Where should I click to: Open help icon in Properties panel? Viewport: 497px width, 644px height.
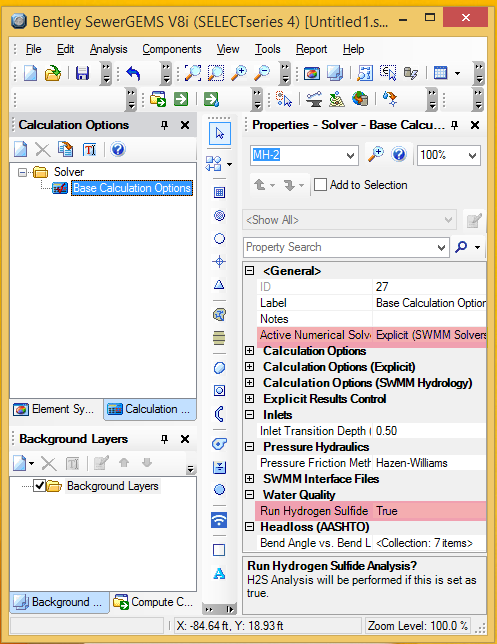pyautogui.click(x=399, y=155)
